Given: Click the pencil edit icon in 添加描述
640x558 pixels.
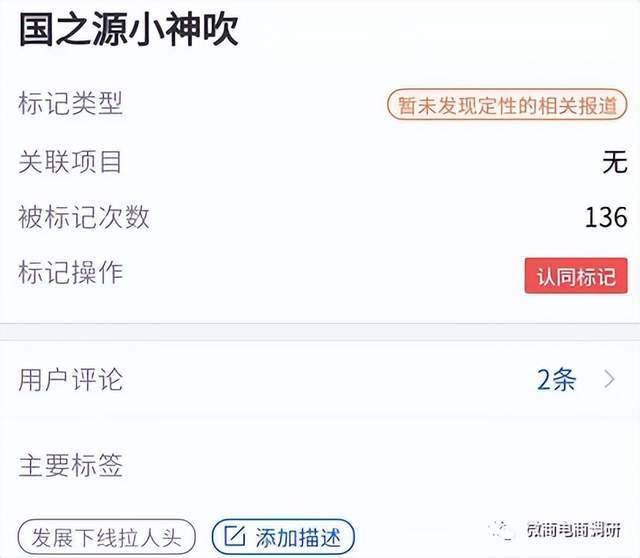Looking at the screenshot, I should 235,536.
